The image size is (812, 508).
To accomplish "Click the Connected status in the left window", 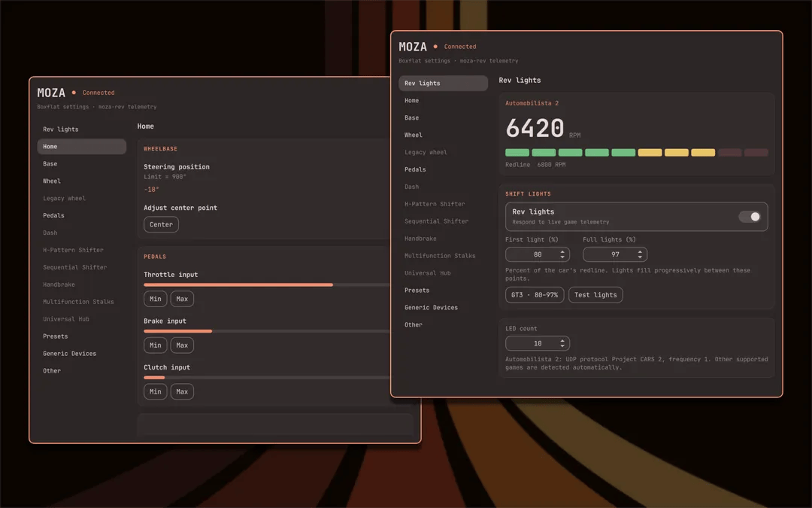I will point(98,93).
